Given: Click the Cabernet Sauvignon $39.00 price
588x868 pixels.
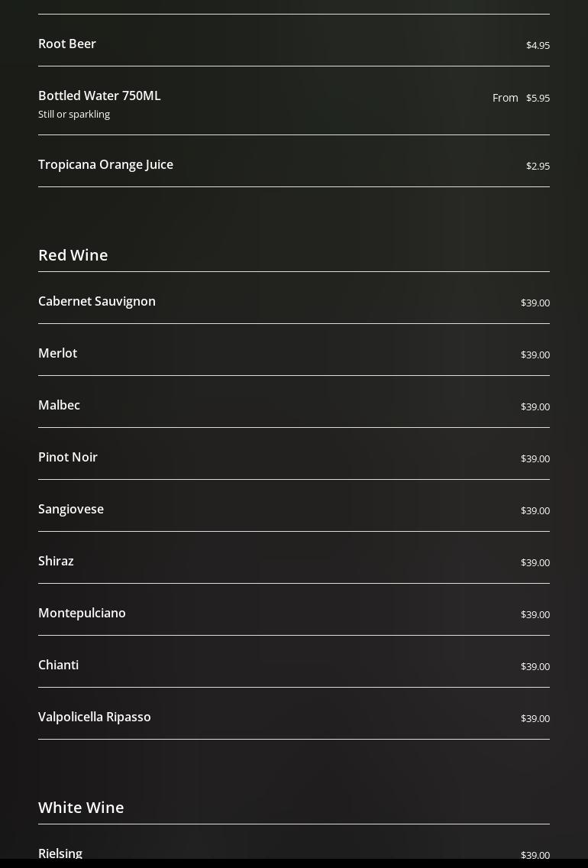Looking at the screenshot, I should pyautogui.click(x=535, y=303).
